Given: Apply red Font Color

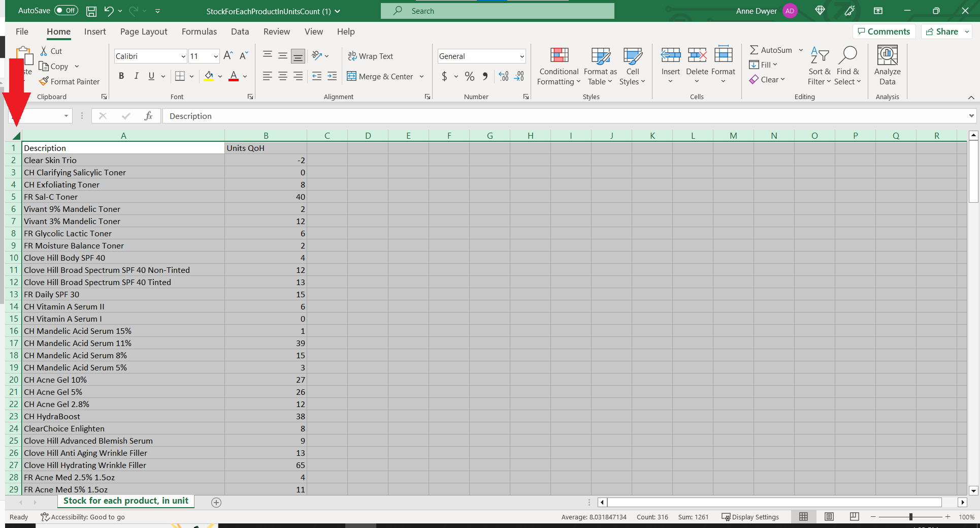Looking at the screenshot, I should [234, 76].
